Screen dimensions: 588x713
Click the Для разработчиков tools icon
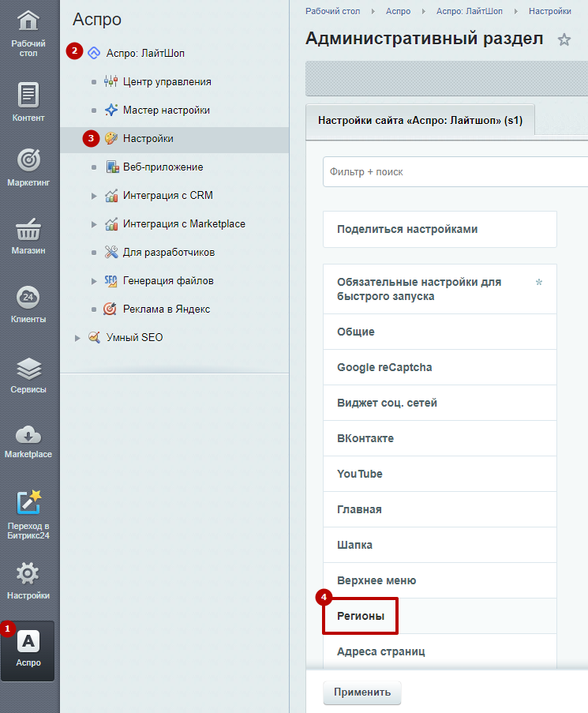[110, 253]
